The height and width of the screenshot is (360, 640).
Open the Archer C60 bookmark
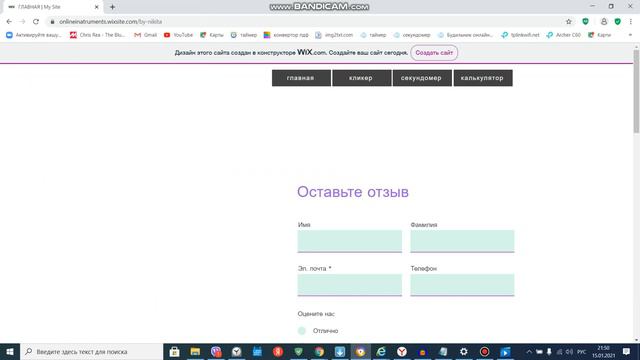tap(564, 35)
